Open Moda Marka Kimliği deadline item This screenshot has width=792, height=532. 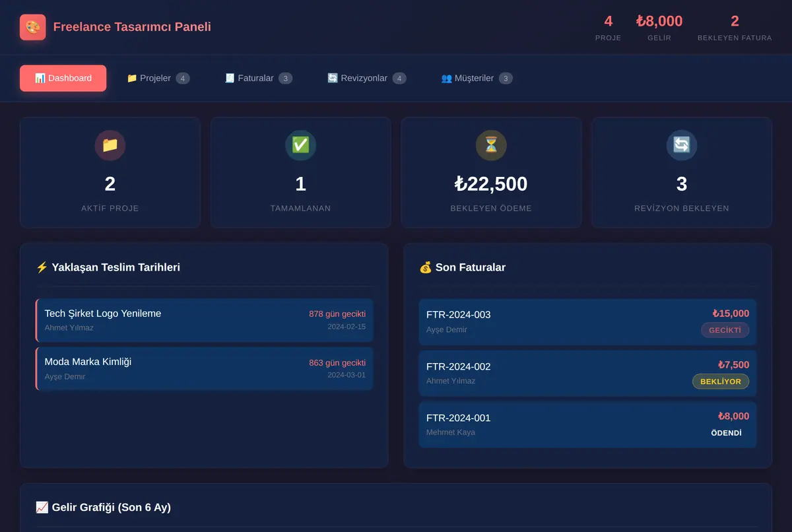[205, 368]
